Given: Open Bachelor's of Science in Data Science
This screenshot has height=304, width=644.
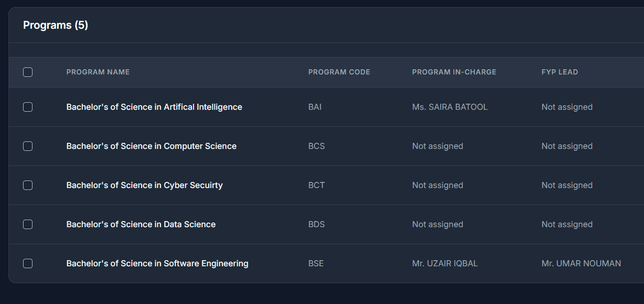Looking at the screenshot, I should click(141, 224).
